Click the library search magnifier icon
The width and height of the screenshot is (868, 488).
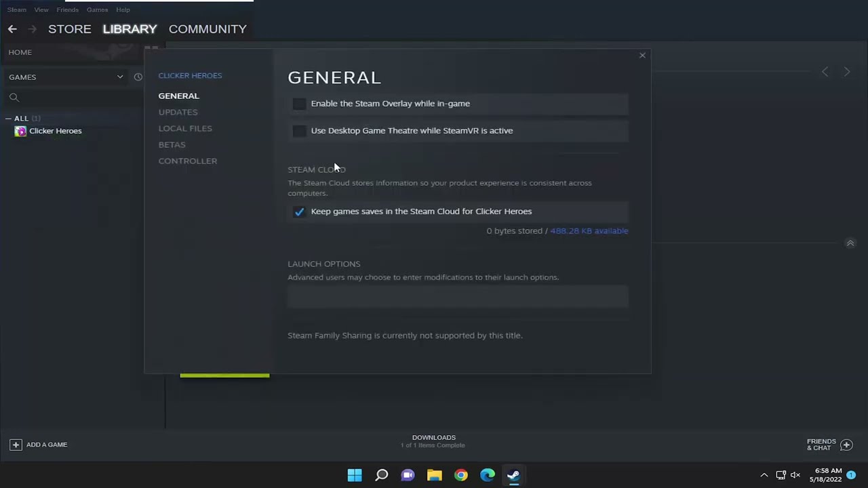[x=14, y=98]
